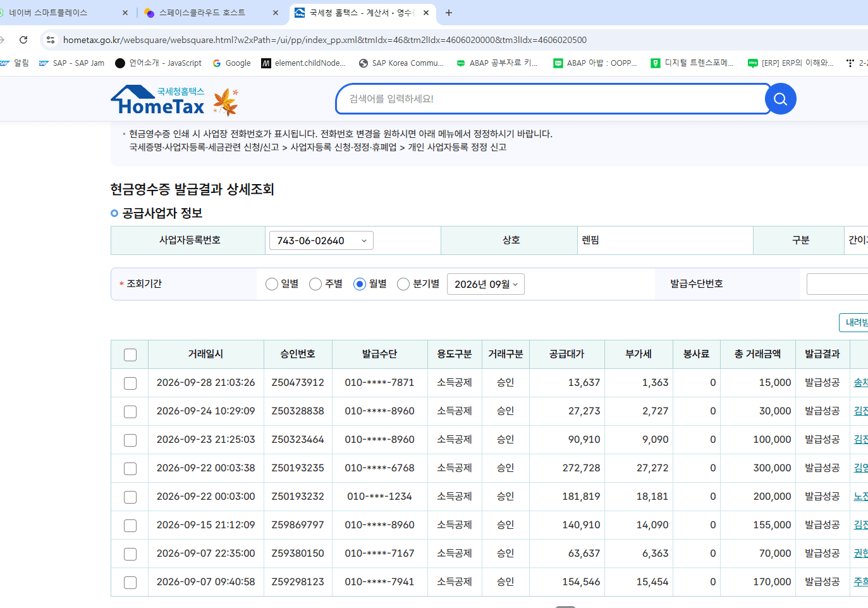Screen dimensions: 868x608
Task: Reload the page with refresh icon
Action: click(x=23, y=40)
